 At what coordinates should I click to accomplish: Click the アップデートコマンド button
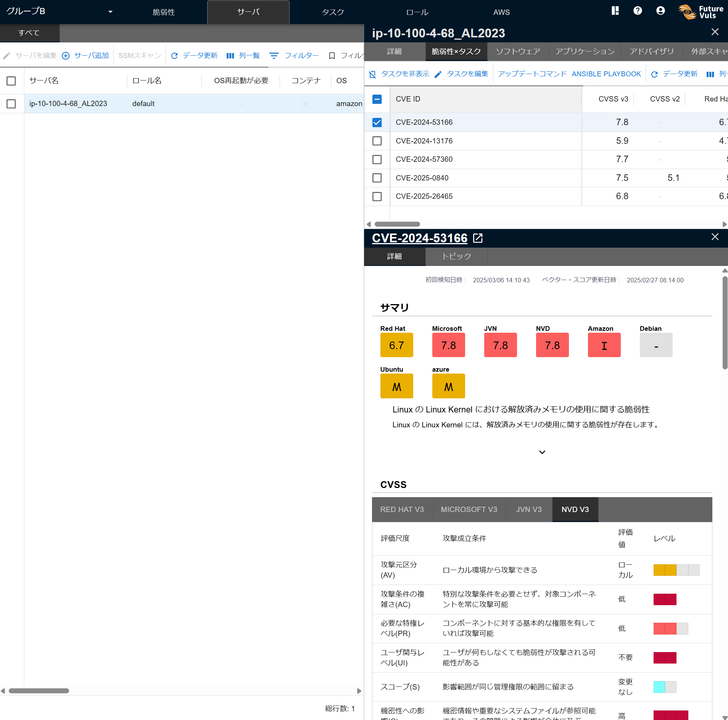(x=532, y=74)
